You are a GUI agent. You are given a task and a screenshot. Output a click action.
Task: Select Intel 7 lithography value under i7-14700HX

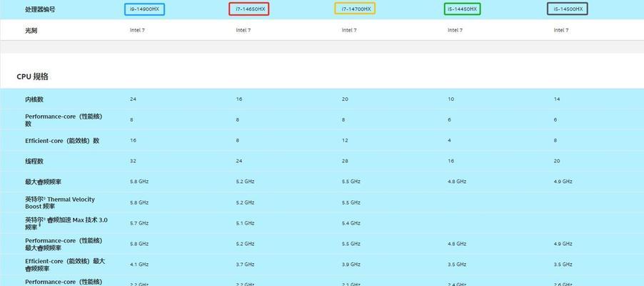pos(349,30)
